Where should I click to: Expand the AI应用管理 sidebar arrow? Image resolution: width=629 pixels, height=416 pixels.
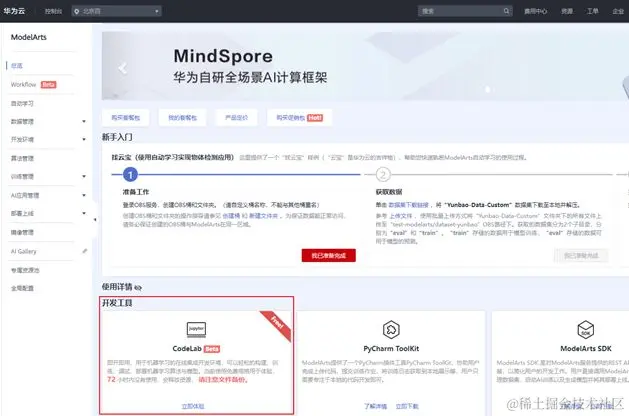pos(84,195)
